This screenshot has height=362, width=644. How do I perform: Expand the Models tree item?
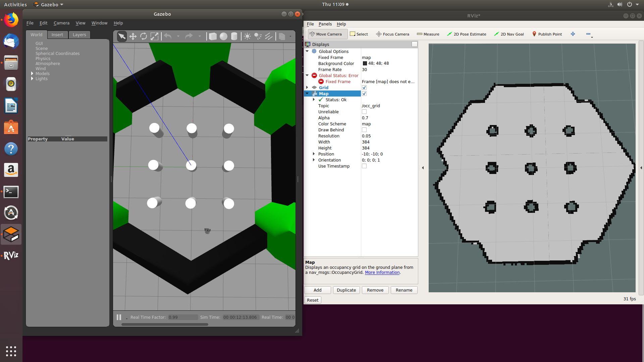tap(32, 73)
